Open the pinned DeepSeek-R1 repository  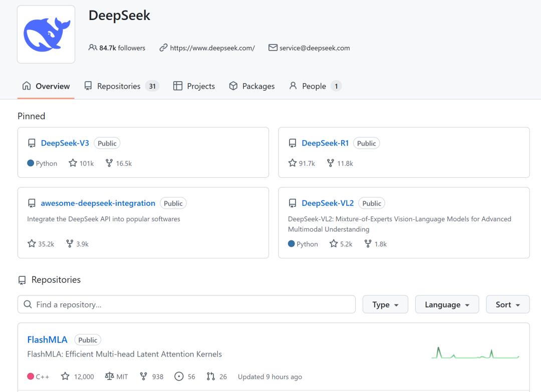[x=325, y=143]
